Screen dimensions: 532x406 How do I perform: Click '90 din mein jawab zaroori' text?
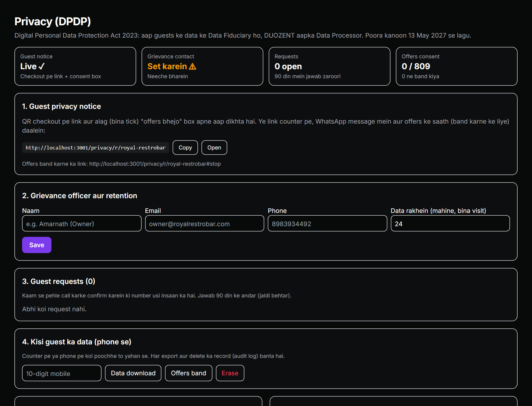[x=307, y=76]
